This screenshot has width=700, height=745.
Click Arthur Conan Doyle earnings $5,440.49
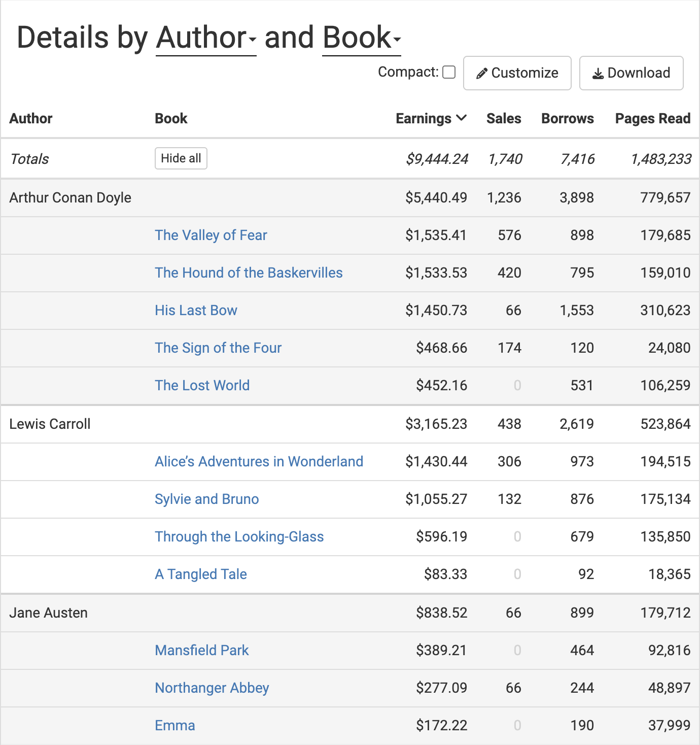pyautogui.click(x=436, y=197)
